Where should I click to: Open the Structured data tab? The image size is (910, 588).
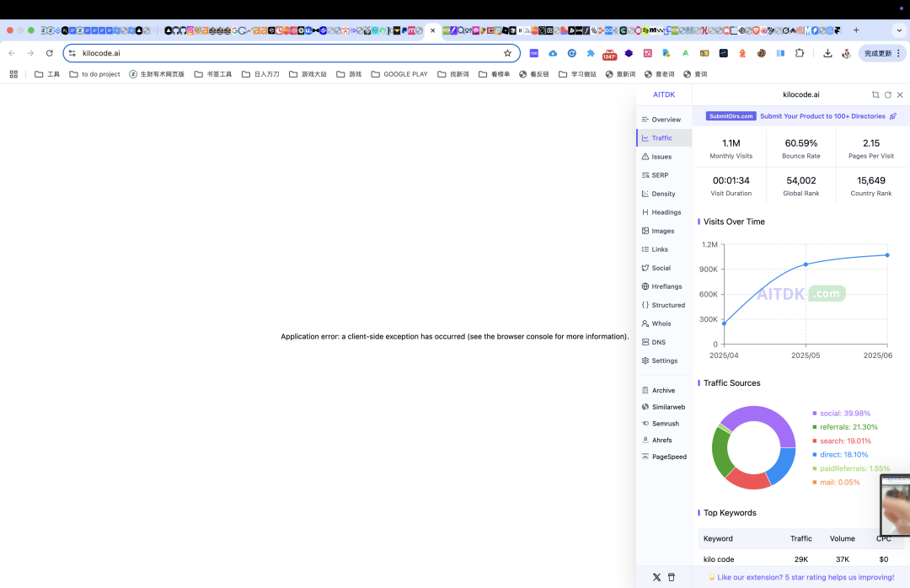pyautogui.click(x=663, y=305)
